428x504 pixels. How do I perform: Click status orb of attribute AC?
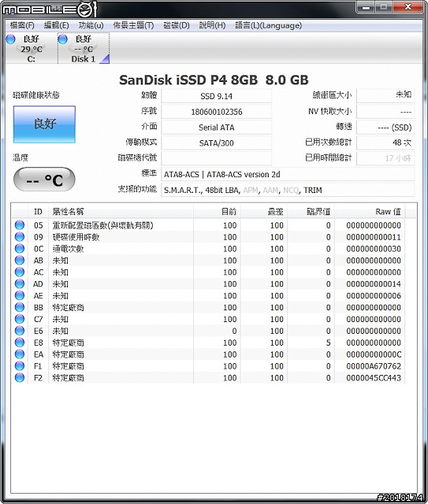pyautogui.click(x=20, y=272)
